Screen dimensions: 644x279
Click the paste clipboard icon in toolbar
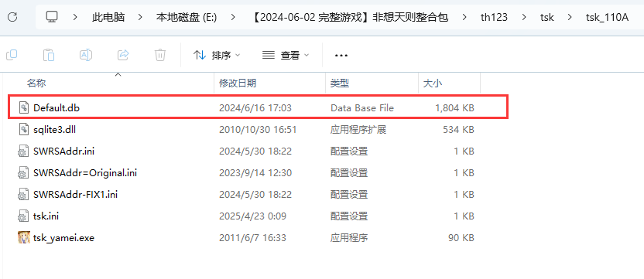pos(49,55)
